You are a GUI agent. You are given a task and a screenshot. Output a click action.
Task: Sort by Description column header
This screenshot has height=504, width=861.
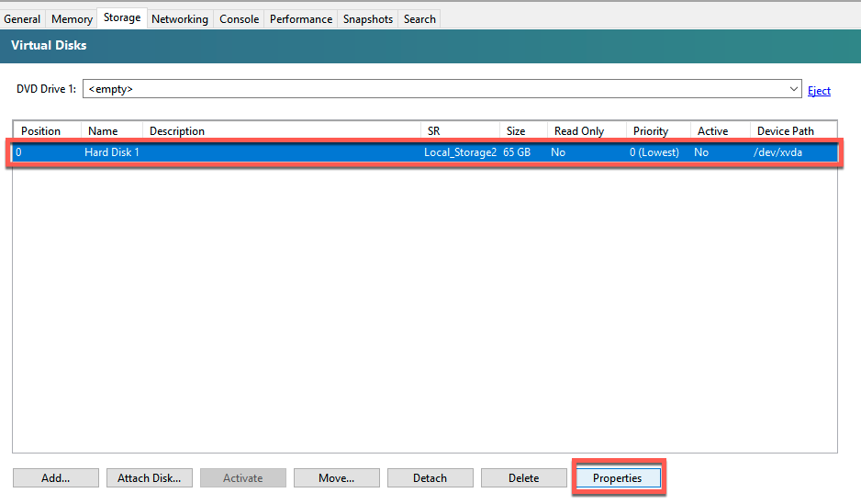(281, 130)
